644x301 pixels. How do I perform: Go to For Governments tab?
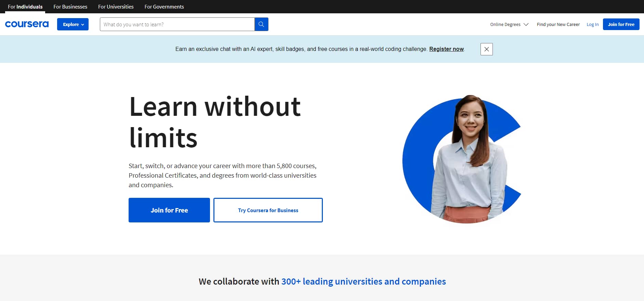pos(164,6)
